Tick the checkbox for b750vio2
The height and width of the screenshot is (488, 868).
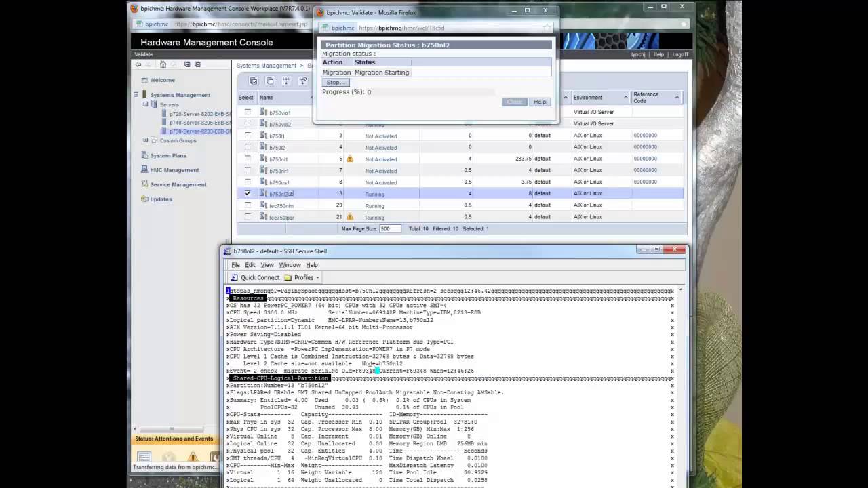pyautogui.click(x=248, y=124)
